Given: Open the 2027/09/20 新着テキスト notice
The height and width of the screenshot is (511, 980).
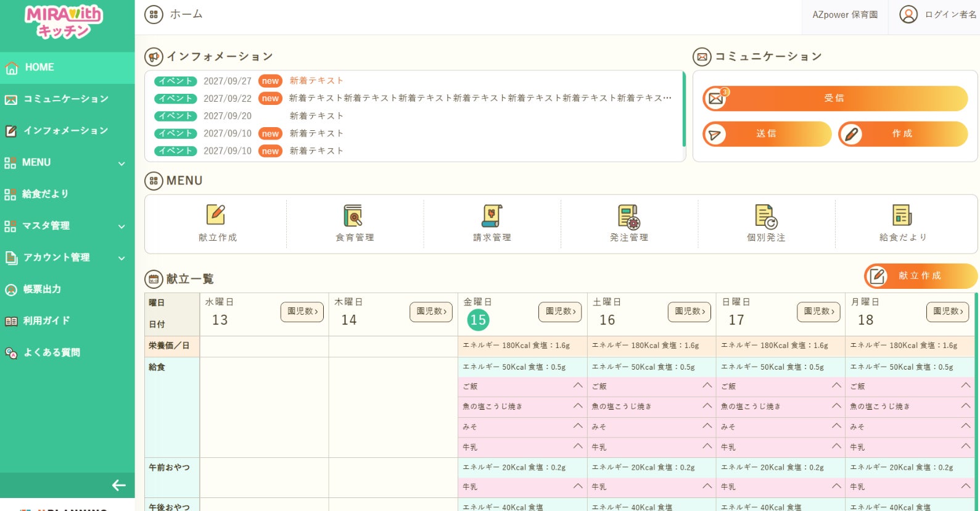Looking at the screenshot, I should pos(316,116).
